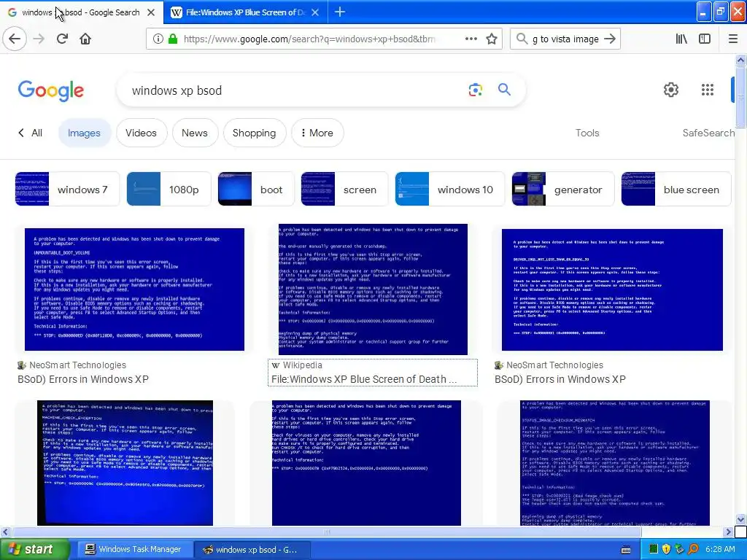Viewport: 747px width, 560px height.
Task: Open the STATUS_IMAGE_CHECKSUM_MISMATCH thumbnail
Action: (614, 463)
